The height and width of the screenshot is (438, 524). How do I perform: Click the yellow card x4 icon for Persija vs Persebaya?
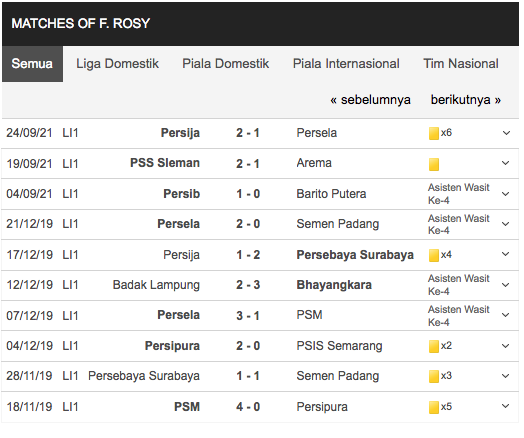click(433, 255)
